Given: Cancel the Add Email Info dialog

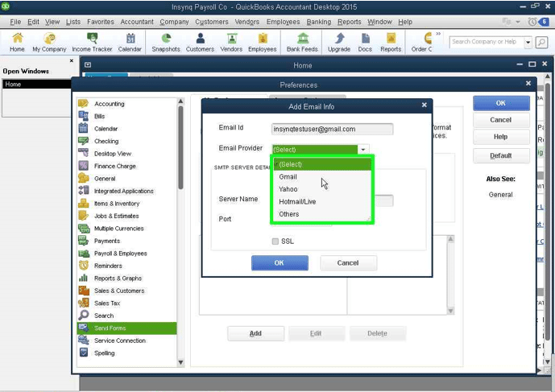Looking at the screenshot, I should 348,263.
